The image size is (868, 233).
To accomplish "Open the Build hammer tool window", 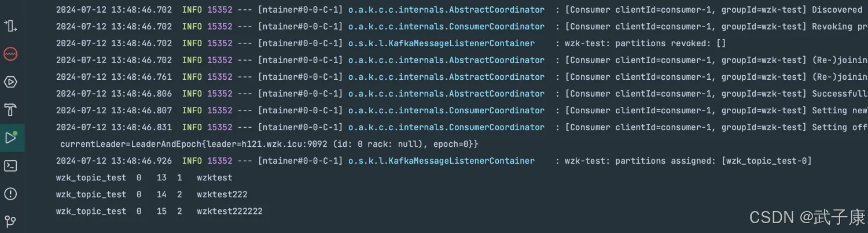I will click(10, 110).
